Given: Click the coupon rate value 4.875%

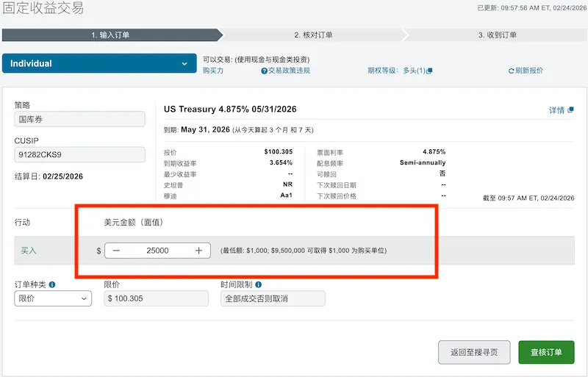Looking at the screenshot, I should point(434,151).
